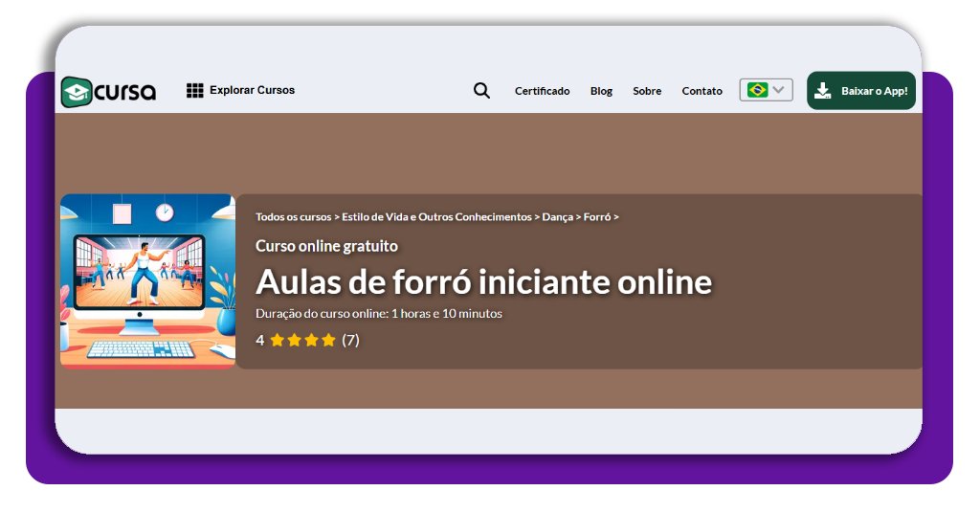Open Estilo de Vida e Outros Conhecimentos breadcrumb
This screenshot has width=980, height=513.
coord(436,217)
